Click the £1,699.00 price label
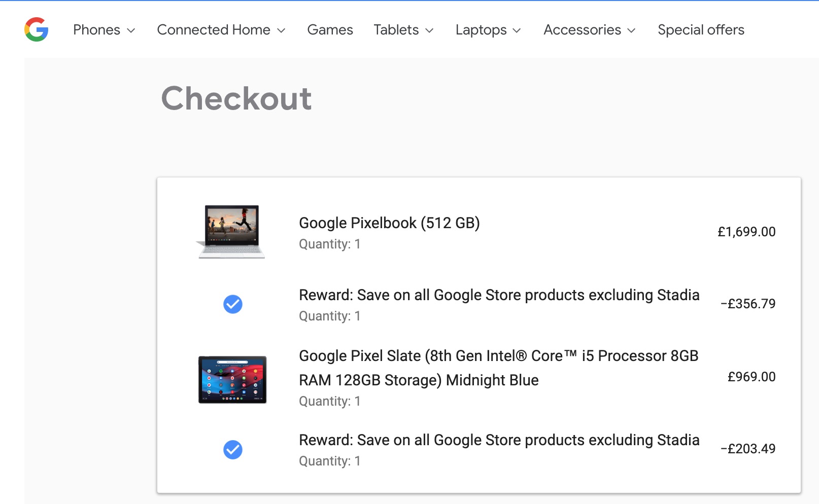 tap(746, 232)
